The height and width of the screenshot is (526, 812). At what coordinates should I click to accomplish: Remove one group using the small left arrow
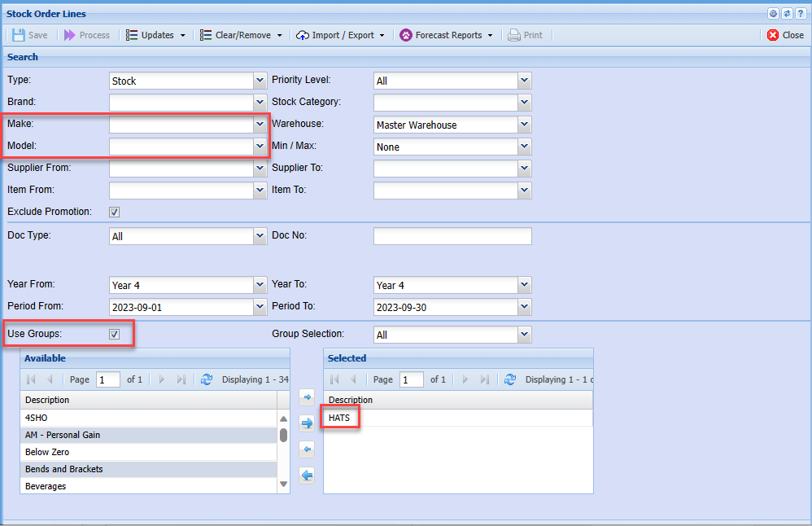[x=307, y=449]
